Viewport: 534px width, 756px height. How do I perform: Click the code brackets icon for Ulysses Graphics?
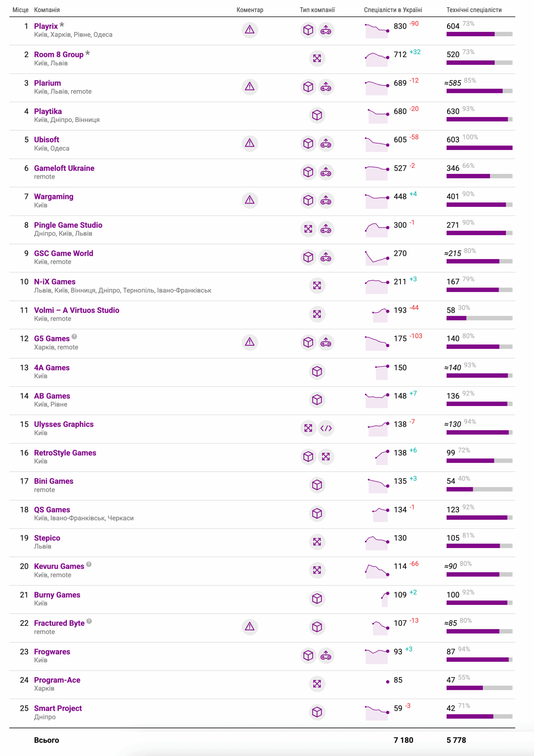(326, 428)
